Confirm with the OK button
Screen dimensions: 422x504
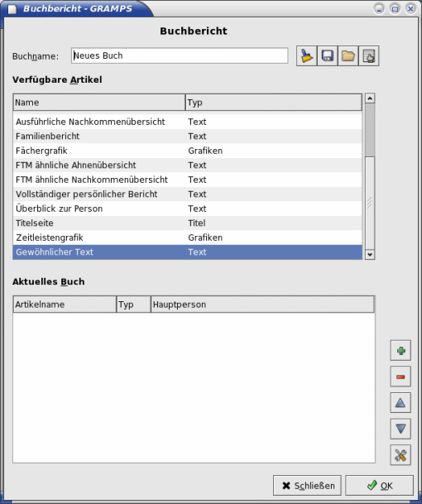tap(379, 485)
